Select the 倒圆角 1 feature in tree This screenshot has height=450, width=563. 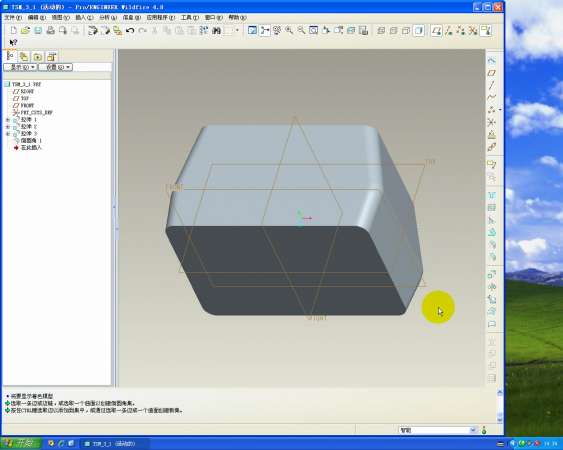pos(28,141)
